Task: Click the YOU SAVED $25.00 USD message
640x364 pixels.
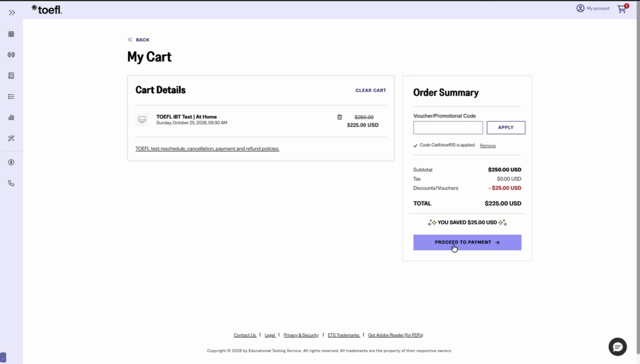Action: click(x=467, y=222)
